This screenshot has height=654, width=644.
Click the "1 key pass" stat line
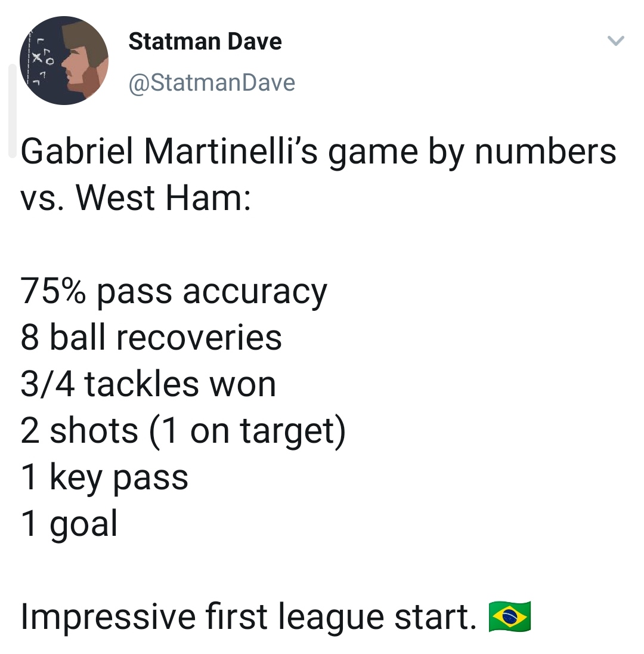[x=104, y=477]
